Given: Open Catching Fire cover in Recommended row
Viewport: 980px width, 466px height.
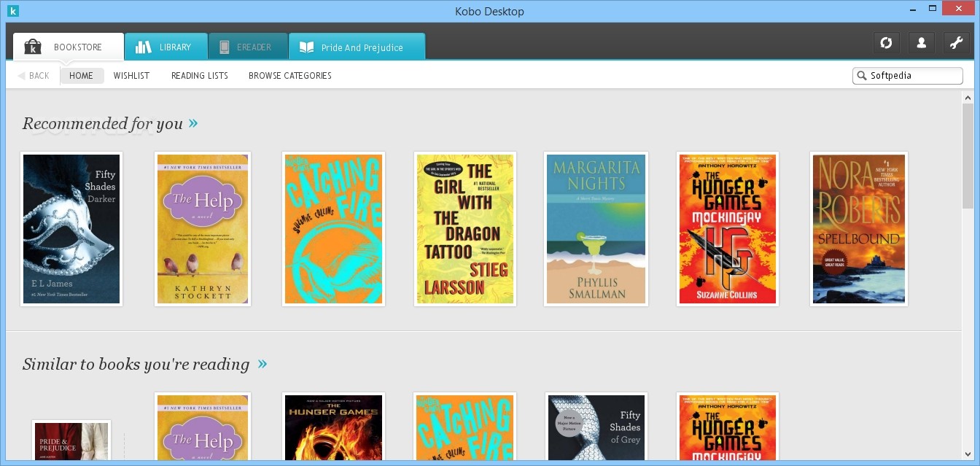Looking at the screenshot, I should click(x=333, y=229).
